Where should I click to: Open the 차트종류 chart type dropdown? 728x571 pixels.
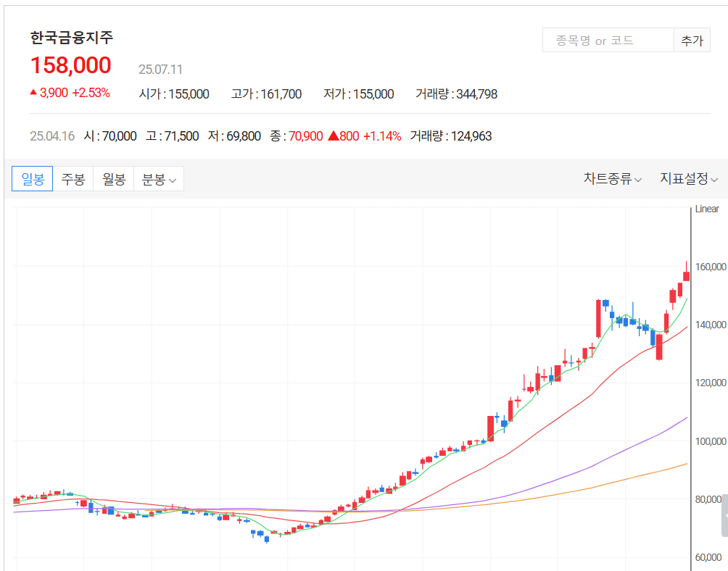click(613, 178)
